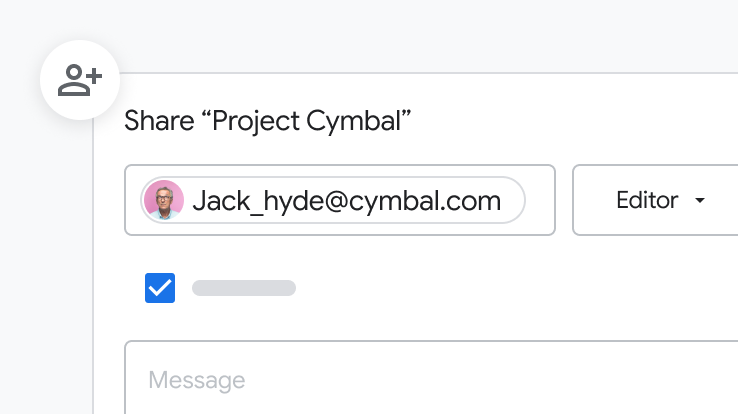This screenshot has width=738, height=414.
Task: Focus the recipients field right of the chip
Action: [540, 200]
